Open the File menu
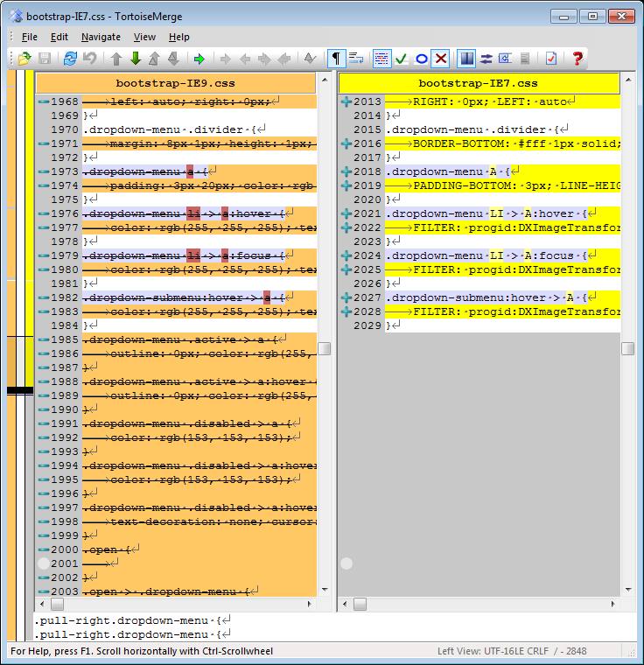Image resolution: width=644 pixels, height=665 pixels. [29, 37]
